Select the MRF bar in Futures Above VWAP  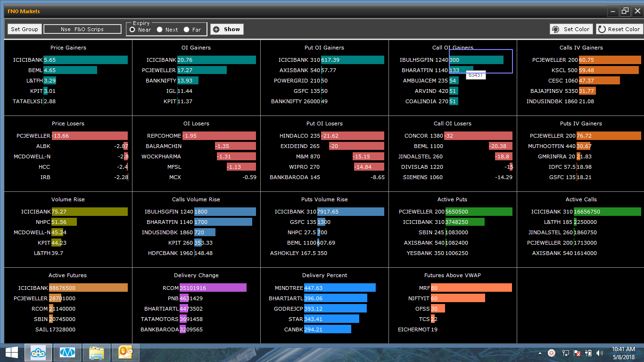pyautogui.click(x=471, y=288)
